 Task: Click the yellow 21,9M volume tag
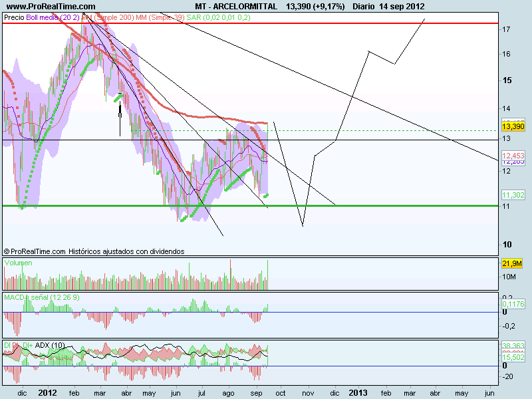[x=512, y=263]
